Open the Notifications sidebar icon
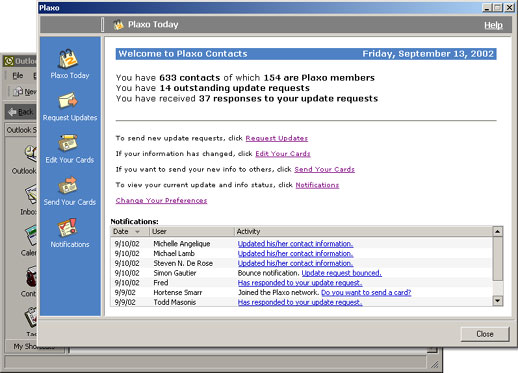Image resolution: width=518 pixels, height=373 pixels. coord(68,227)
